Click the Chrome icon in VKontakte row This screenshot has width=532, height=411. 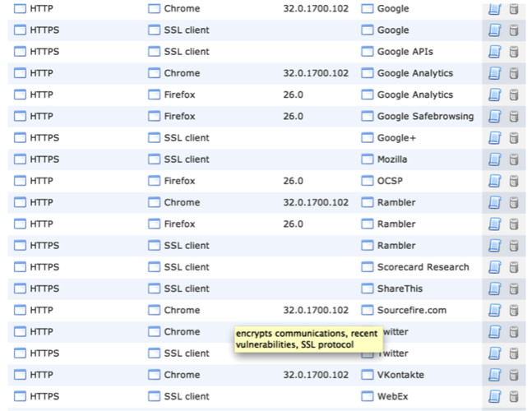pos(154,375)
